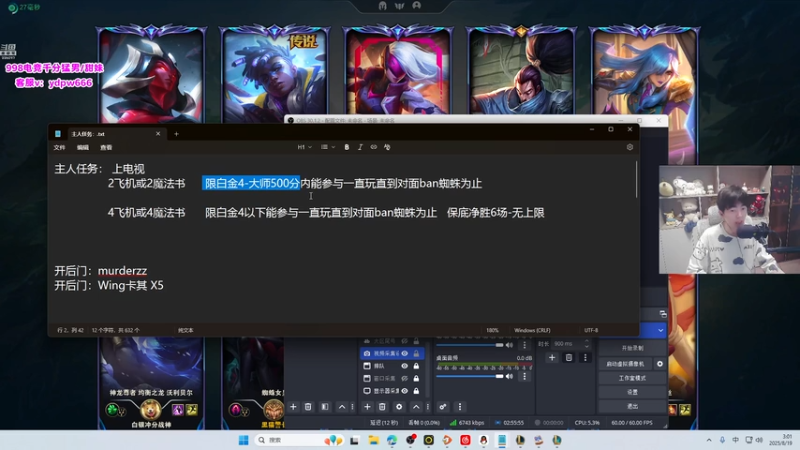Unlock the 排队 source in OBS

click(416, 366)
